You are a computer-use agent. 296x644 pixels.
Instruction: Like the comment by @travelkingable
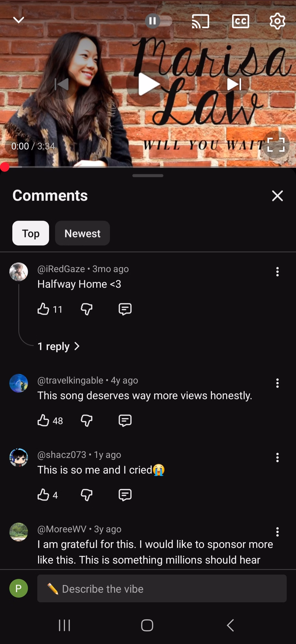click(x=43, y=420)
